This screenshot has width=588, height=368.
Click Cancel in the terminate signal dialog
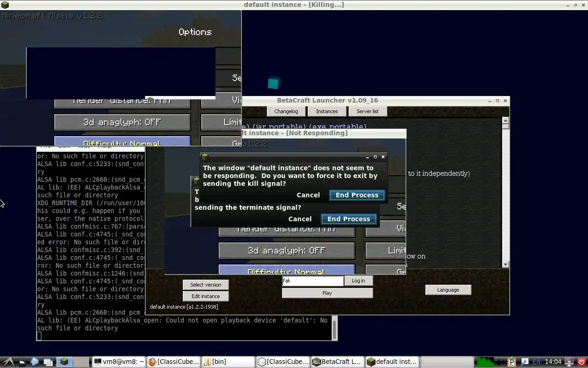[300, 219]
